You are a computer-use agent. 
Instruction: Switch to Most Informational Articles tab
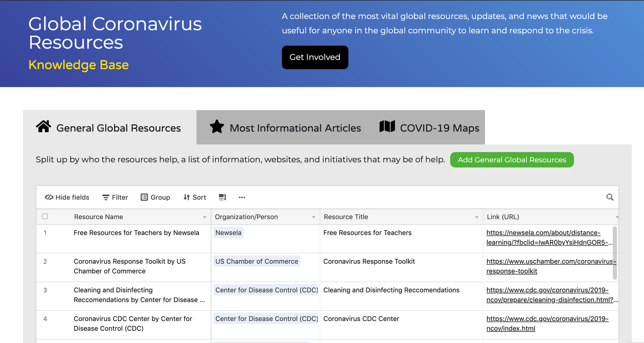pyautogui.click(x=285, y=128)
